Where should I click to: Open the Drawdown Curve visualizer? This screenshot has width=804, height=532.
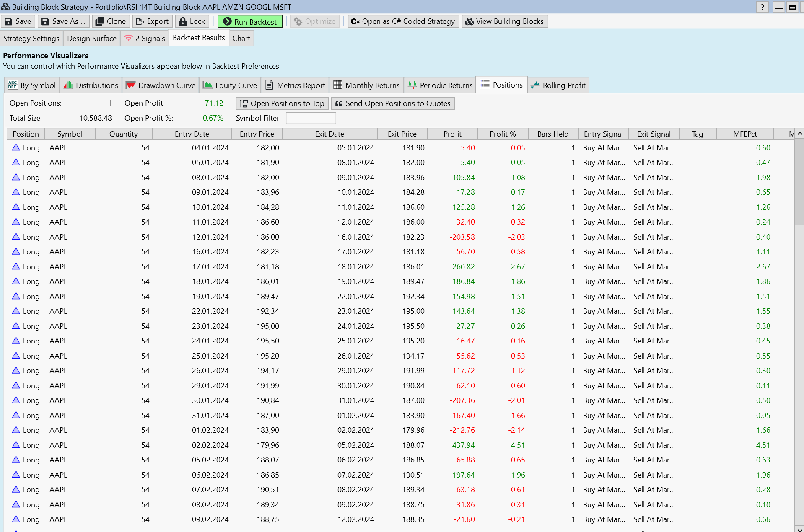coord(161,85)
